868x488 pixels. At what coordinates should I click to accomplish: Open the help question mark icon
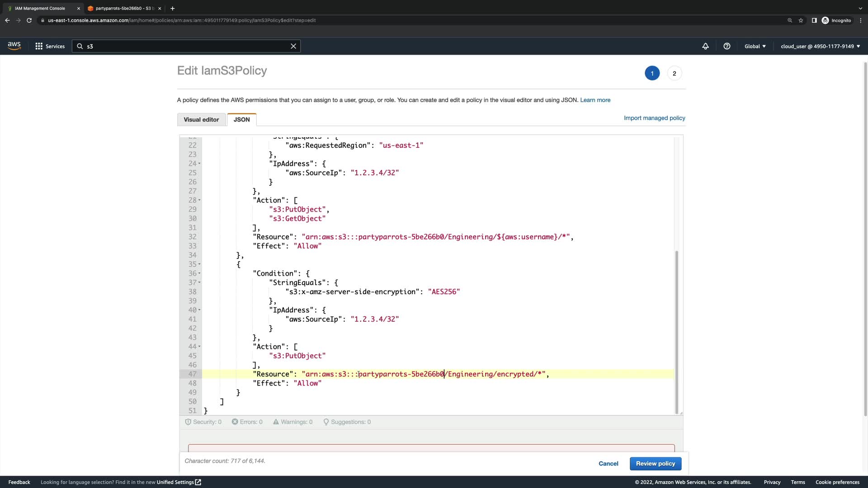click(727, 46)
